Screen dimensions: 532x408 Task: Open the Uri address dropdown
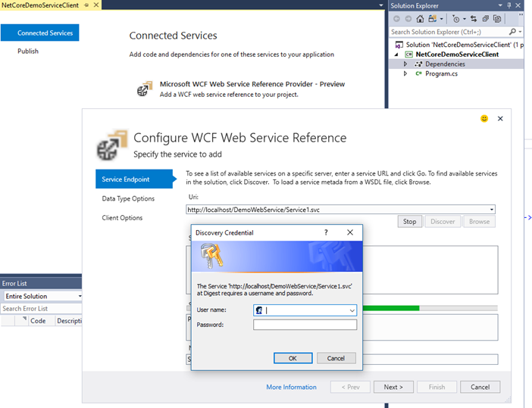point(493,209)
